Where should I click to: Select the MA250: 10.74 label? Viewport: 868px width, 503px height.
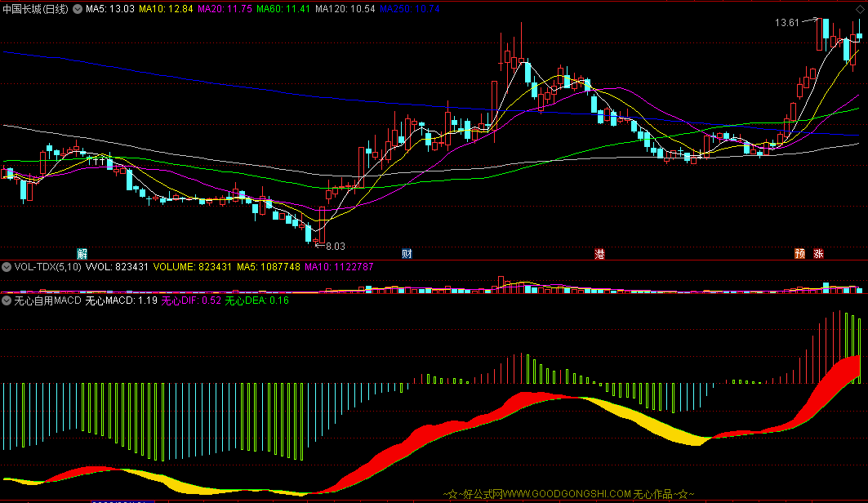point(410,9)
